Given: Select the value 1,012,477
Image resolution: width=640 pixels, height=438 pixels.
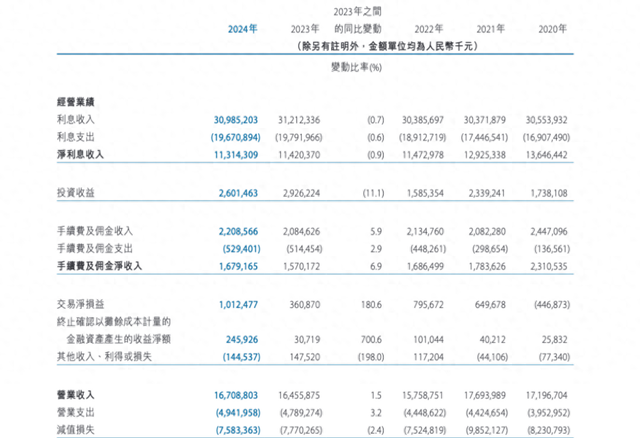Looking at the screenshot, I should click(x=238, y=305).
